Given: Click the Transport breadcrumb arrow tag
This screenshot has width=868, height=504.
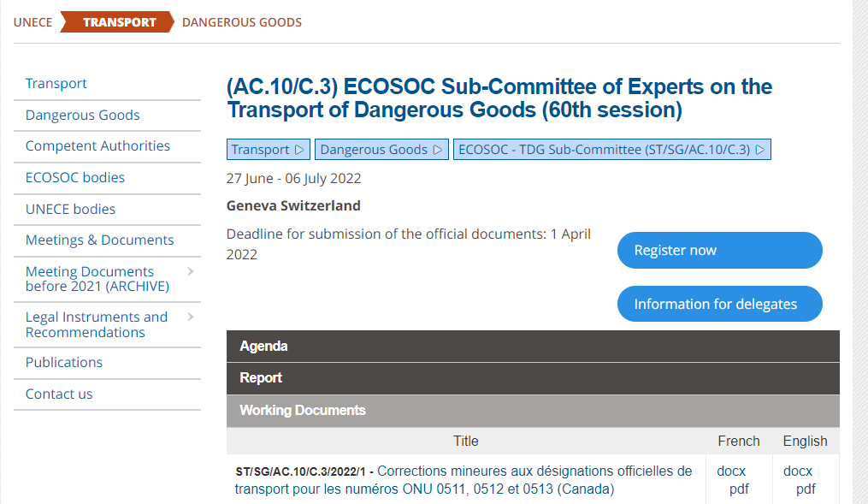Looking at the screenshot, I should pos(118,22).
